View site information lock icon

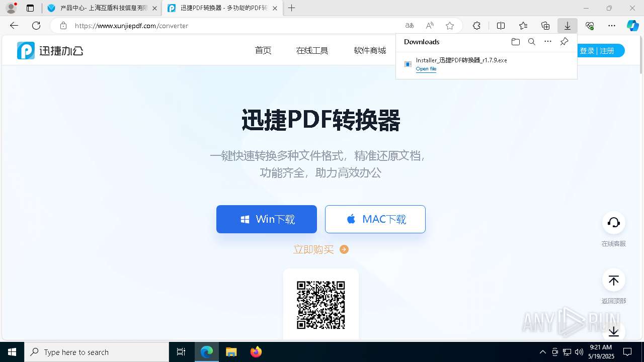point(63,26)
